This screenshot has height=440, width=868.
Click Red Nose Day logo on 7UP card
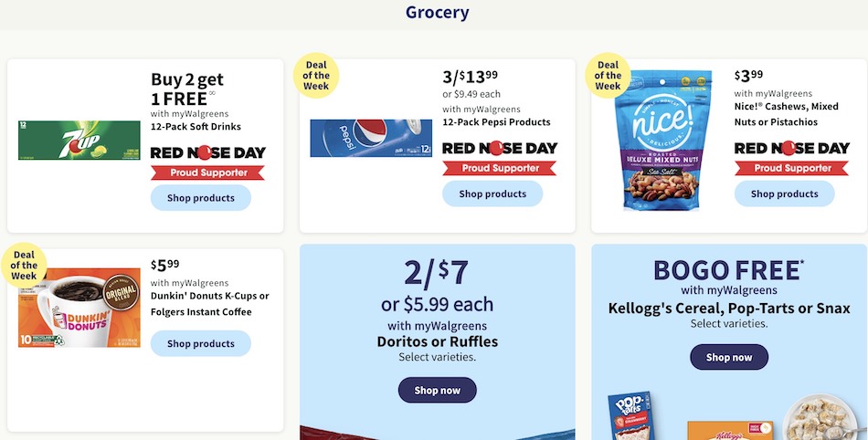pos(207,152)
